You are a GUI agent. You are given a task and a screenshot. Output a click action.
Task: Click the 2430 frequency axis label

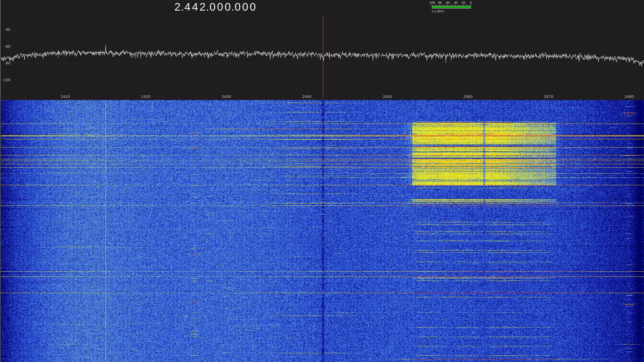point(226,97)
